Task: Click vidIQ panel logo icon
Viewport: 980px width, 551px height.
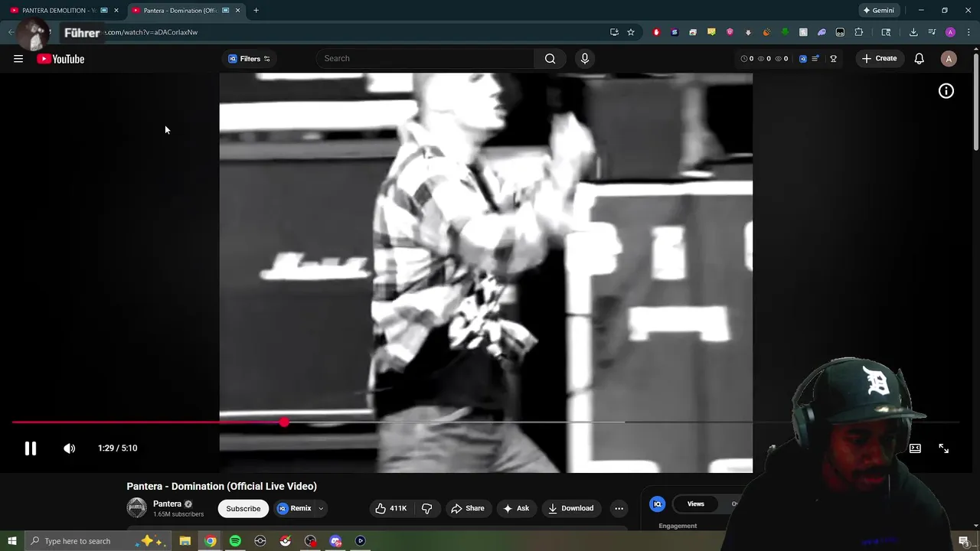Action: pyautogui.click(x=657, y=504)
